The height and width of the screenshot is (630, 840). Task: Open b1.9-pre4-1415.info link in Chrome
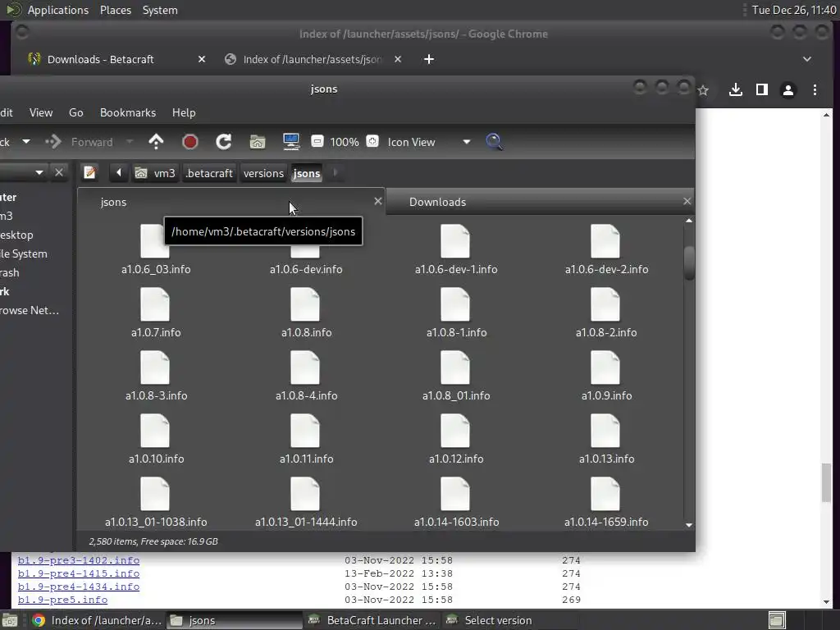pyautogui.click(x=79, y=573)
